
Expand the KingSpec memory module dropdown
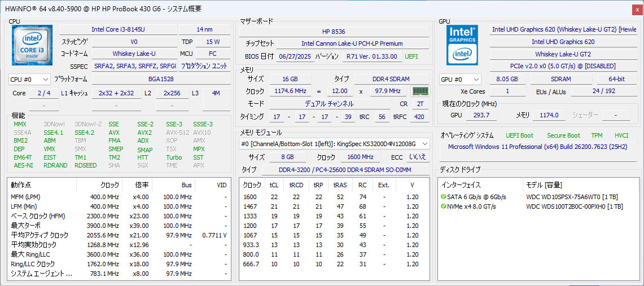[x=335, y=144]
